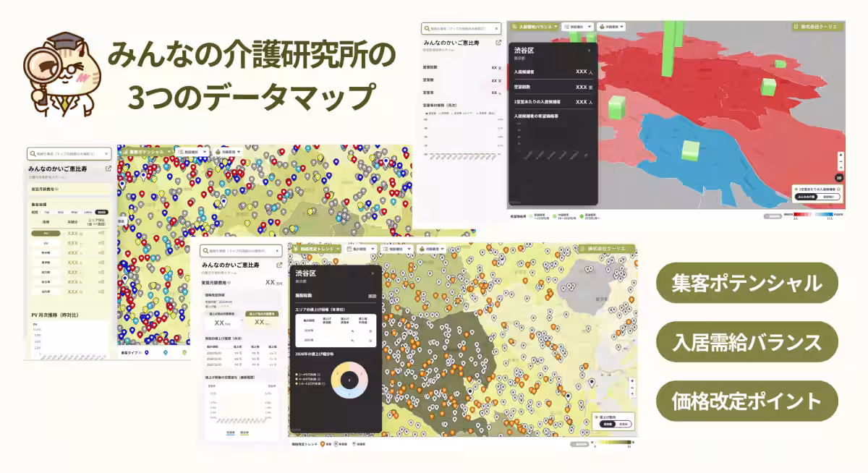Click 集客ポテンシャル pill button
This screenshot has height=473, width=868.
click(747, 283)
